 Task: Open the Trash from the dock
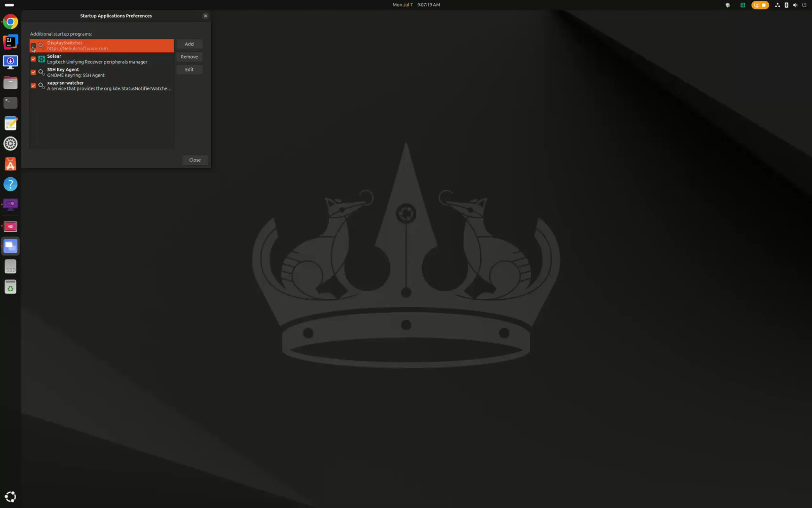(x=10, y=287)
